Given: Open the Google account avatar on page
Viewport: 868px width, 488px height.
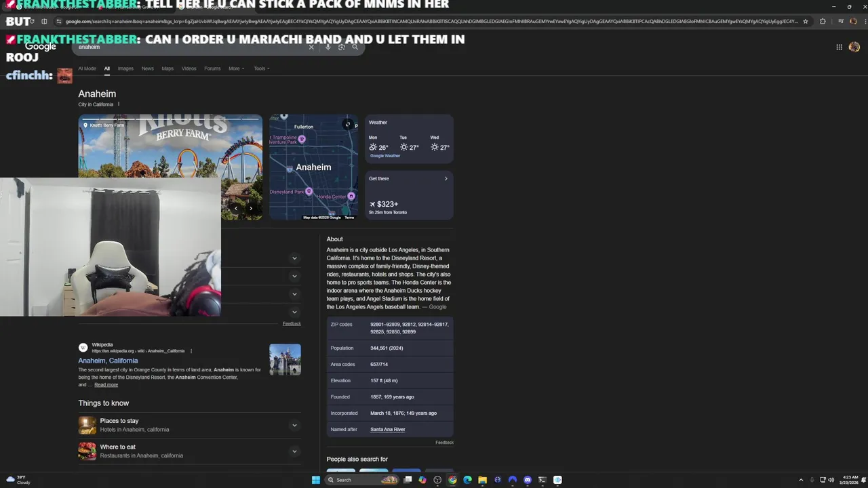Looking at the screenshot, I should point(854,47).
